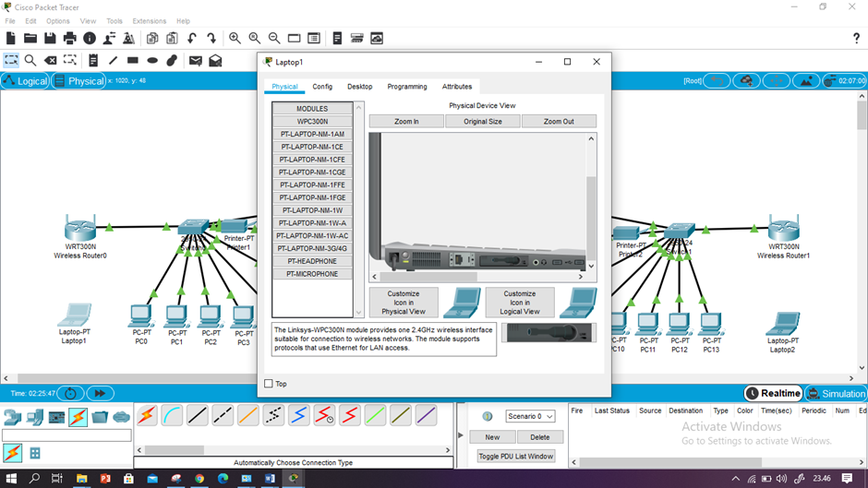Select the Inspect magnifier tool
This screenshot has width=868, height=488.
pyautogui.click(x=30, y=60)
